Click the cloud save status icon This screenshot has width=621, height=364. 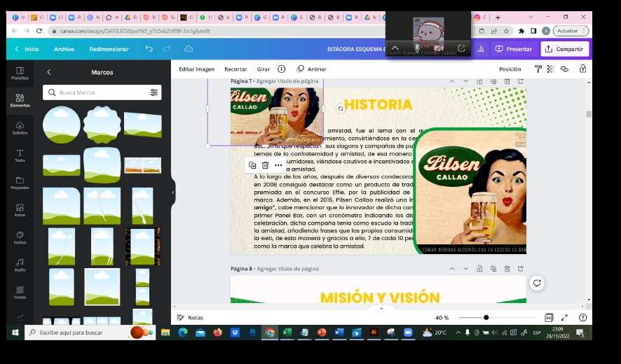[x=189, y=49]
